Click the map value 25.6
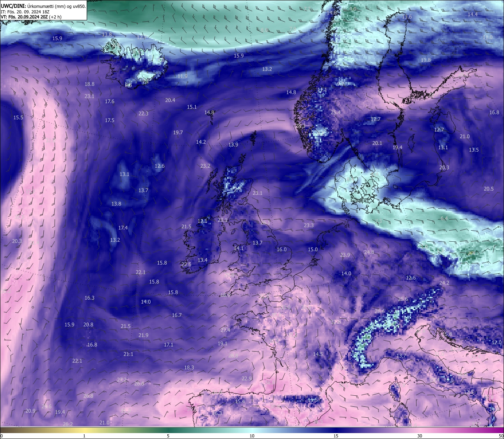This screenshot has height=439, width=504. point(403,299)
